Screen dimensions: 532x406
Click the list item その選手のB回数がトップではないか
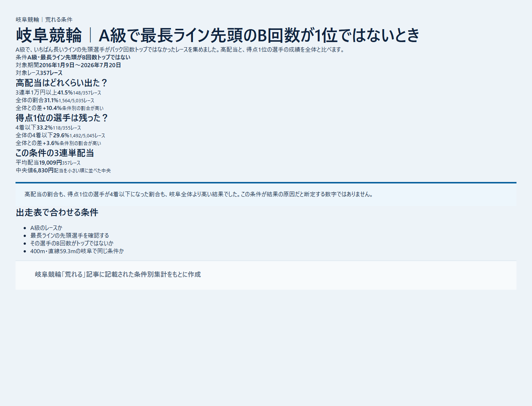[x=72, y=243]
